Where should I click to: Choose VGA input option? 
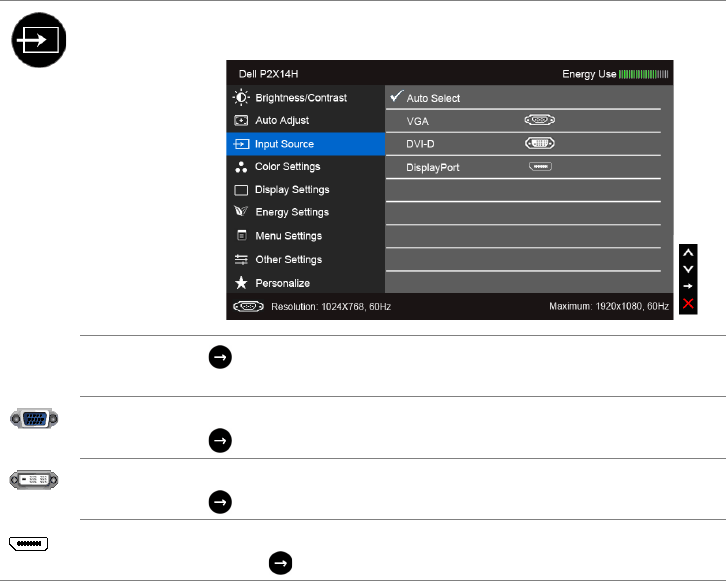tap(523, 121)
